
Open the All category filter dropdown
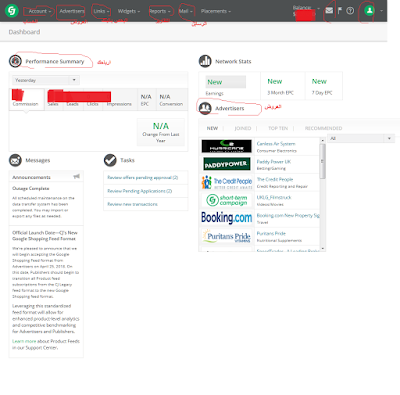point(361,138)
